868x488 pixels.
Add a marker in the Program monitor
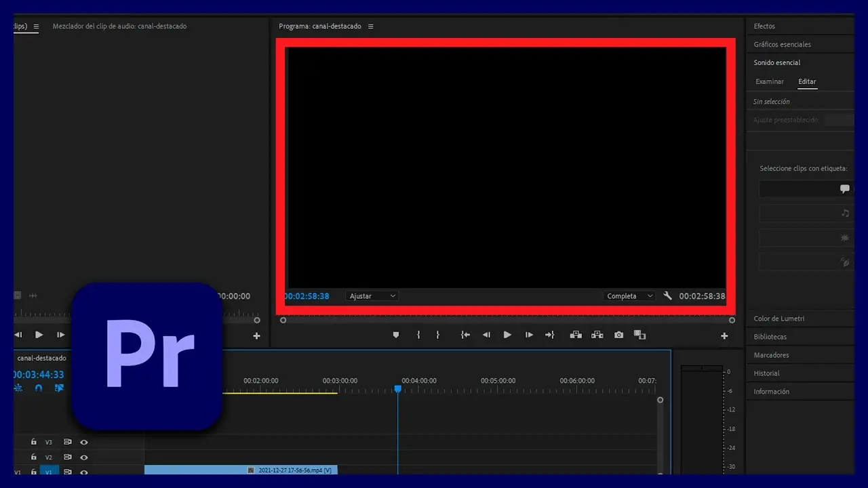click(x=396, y=335)
